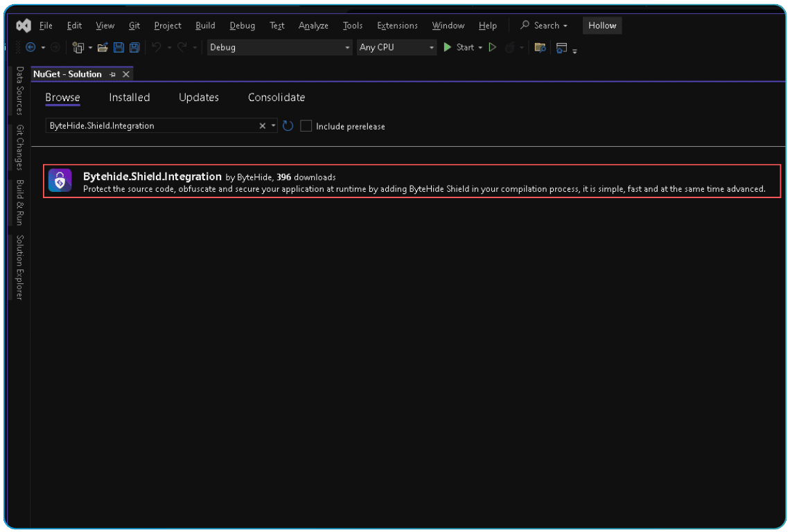Open the Git Changes side panel
Screen dimensions: 790x532
20,147
